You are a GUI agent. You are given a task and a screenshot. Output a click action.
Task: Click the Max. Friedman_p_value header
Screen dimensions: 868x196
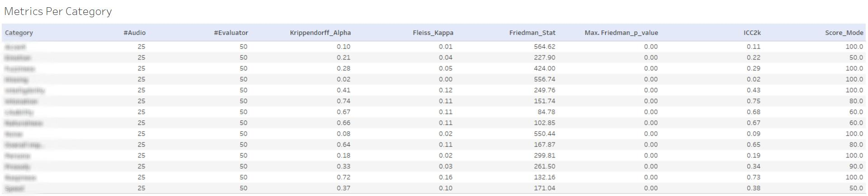coord(621,33)
